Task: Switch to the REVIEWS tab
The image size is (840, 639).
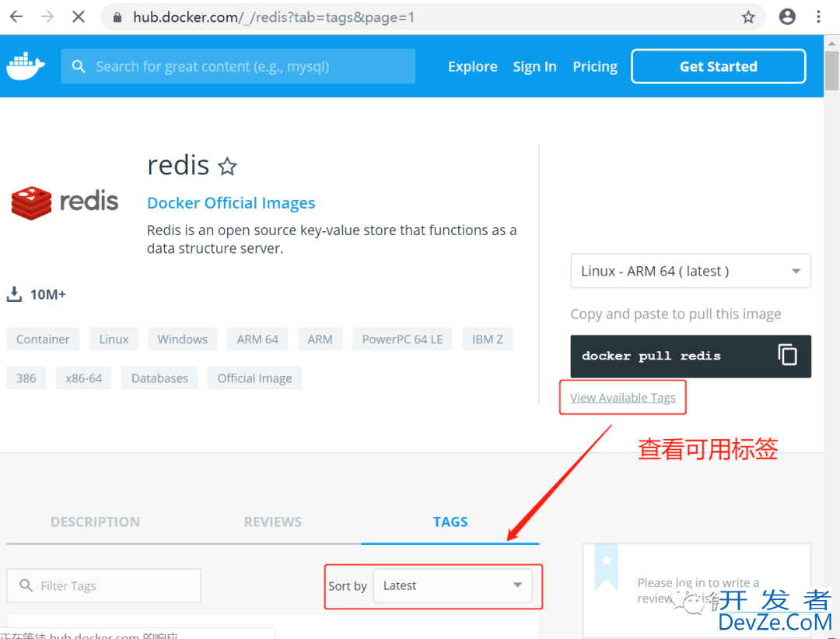Action: pyautogui.click(x=273, y=521)
